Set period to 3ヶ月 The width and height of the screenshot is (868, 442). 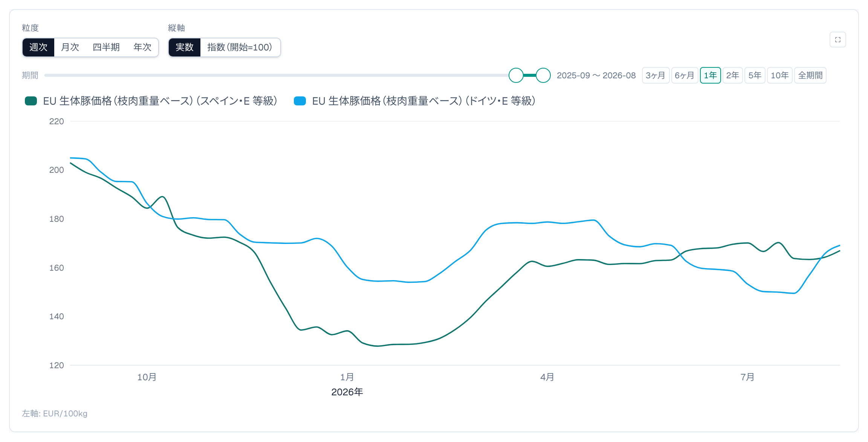pos(656,75)
